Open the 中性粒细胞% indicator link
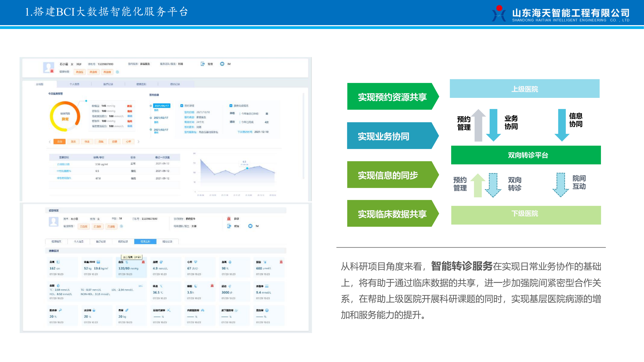 click(x=64, y=171)
